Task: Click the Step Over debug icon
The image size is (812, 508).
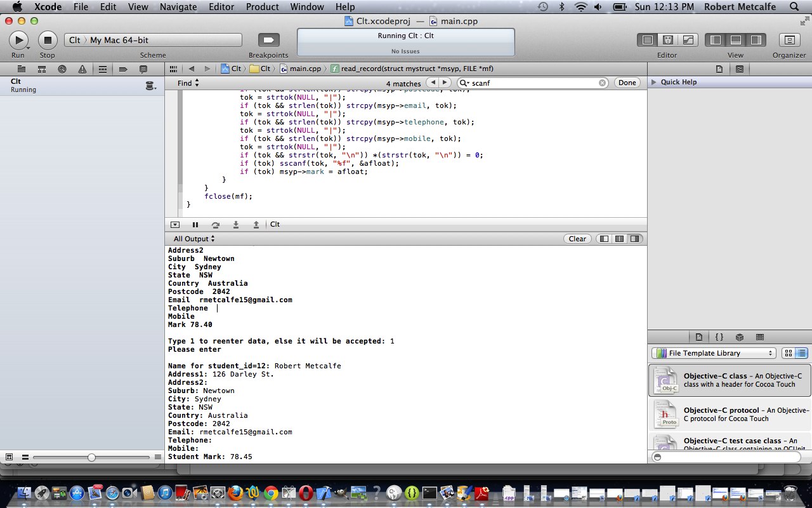Action: (x=216, y=225)
